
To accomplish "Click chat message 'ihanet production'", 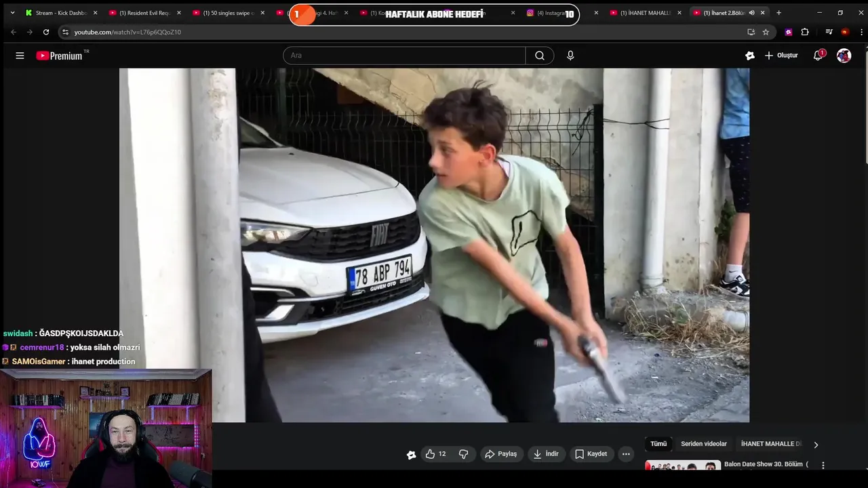I will click(104, 362).
